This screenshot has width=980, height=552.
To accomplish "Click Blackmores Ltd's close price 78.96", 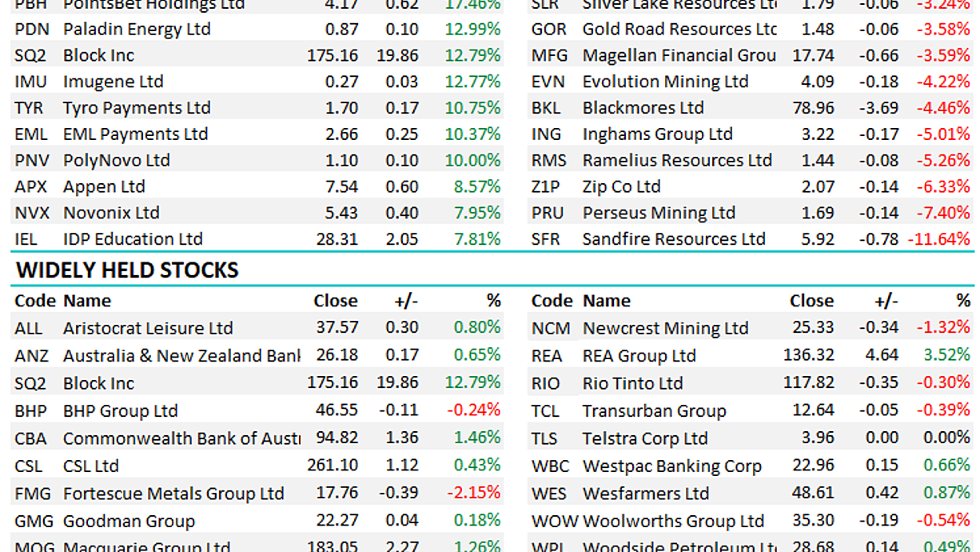I will (812, 108).
